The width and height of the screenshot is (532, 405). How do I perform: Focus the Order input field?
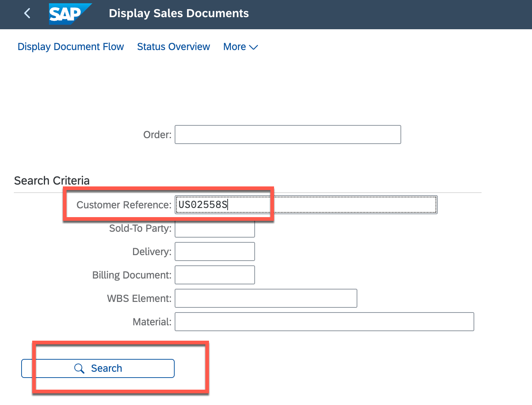pos(288,135)
